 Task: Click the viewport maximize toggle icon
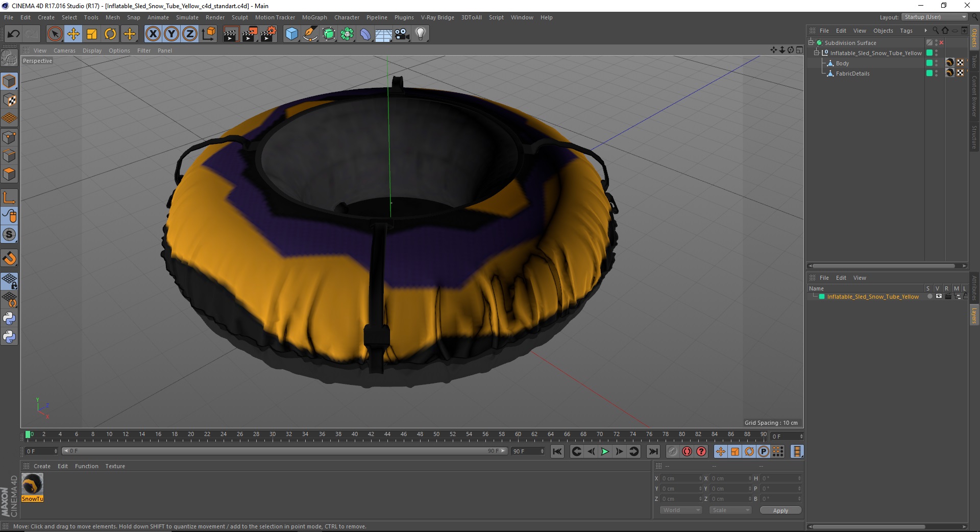pyautogui.click(x=799, y=50)
